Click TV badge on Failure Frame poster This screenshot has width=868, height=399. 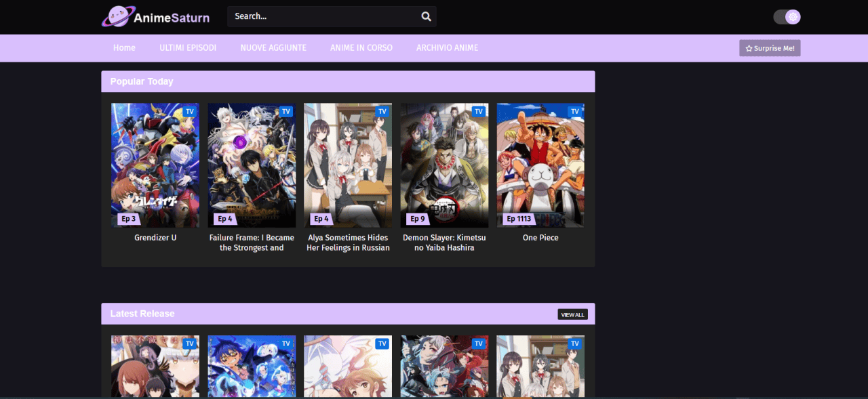(x=286, y=112)
